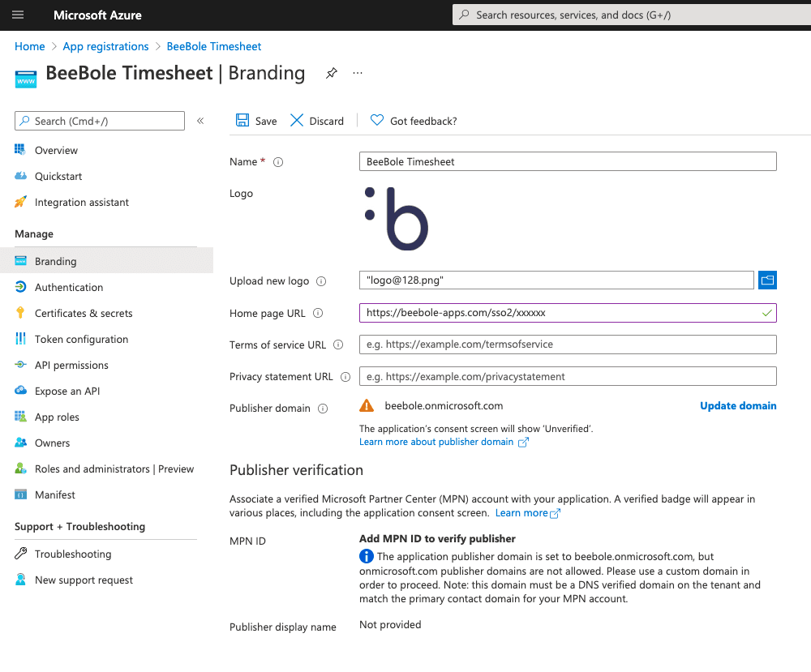
Task: Click the MPN ID blue info icon
Action: point(366,556)
